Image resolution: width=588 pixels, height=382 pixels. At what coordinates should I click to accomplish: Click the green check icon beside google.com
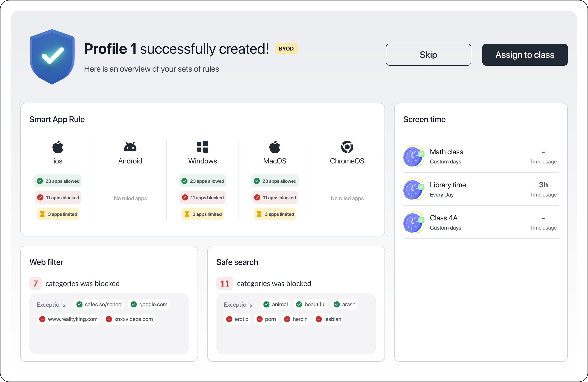134,304
